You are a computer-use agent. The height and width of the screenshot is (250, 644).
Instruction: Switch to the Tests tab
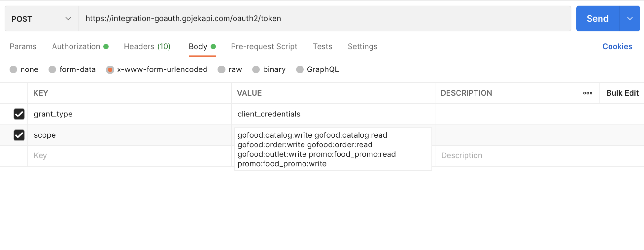[x=322, y=47]
